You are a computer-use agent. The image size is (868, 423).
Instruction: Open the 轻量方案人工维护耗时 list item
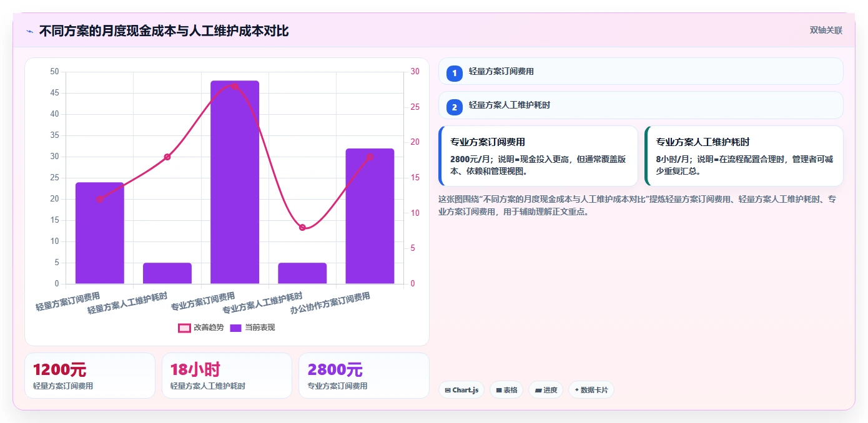click(x=641, y=105)
